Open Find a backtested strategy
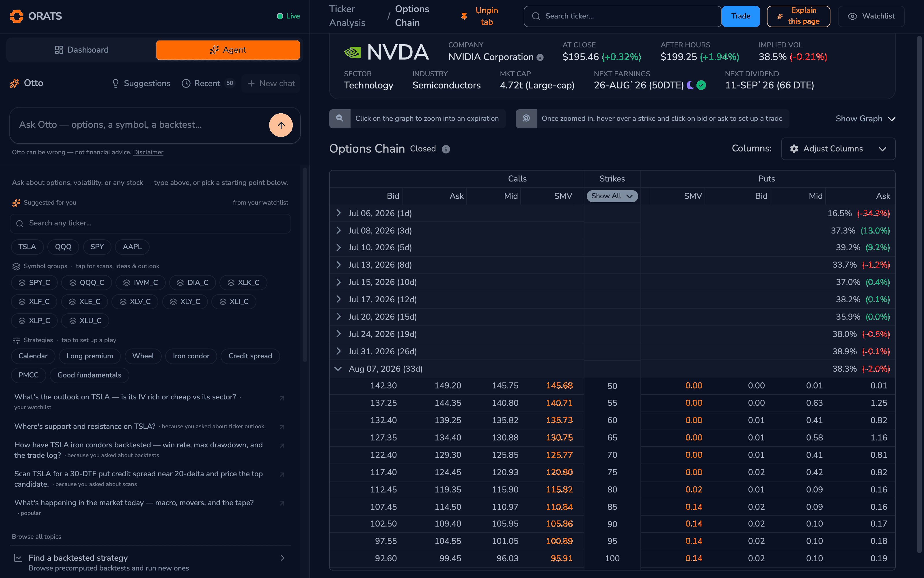Image resolution: width=924 pixels, height=578 pixels. tap(150, 562)
